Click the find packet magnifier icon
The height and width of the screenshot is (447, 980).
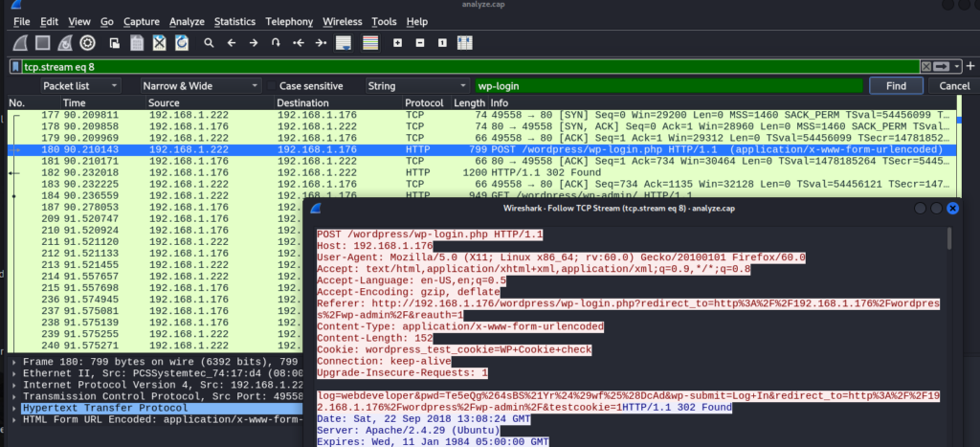[x=209, y=42]
